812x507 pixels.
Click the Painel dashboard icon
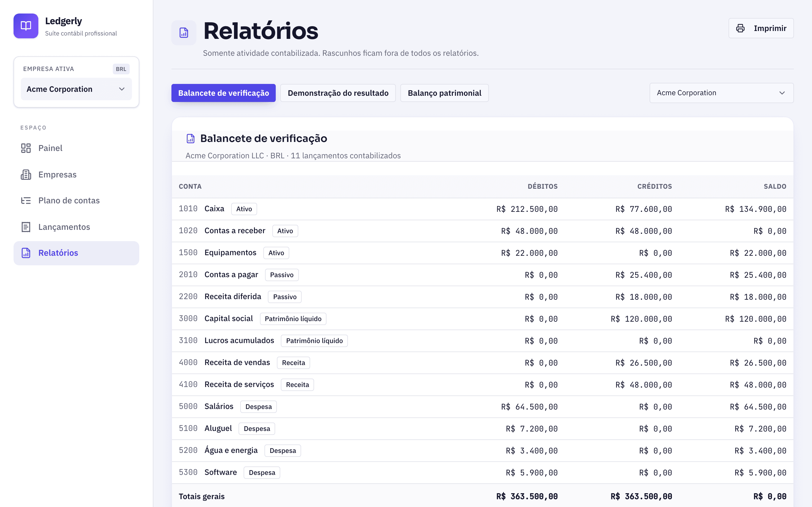pyautogui.click(x=26, y=148)
